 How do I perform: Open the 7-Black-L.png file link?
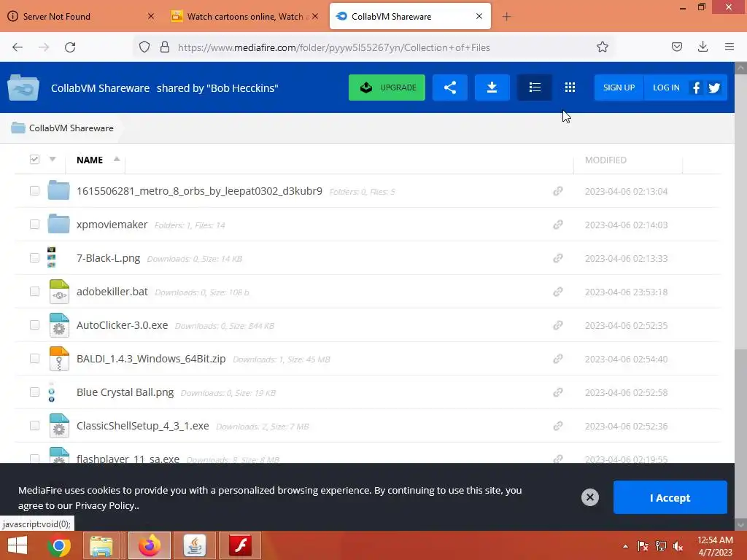tap(108, 258)
